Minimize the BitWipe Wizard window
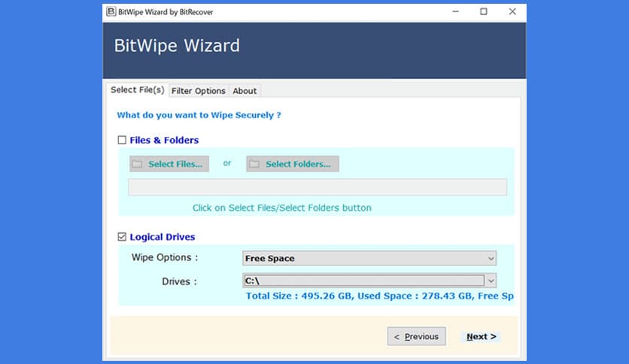629x364 pixels. coord(455,11)
